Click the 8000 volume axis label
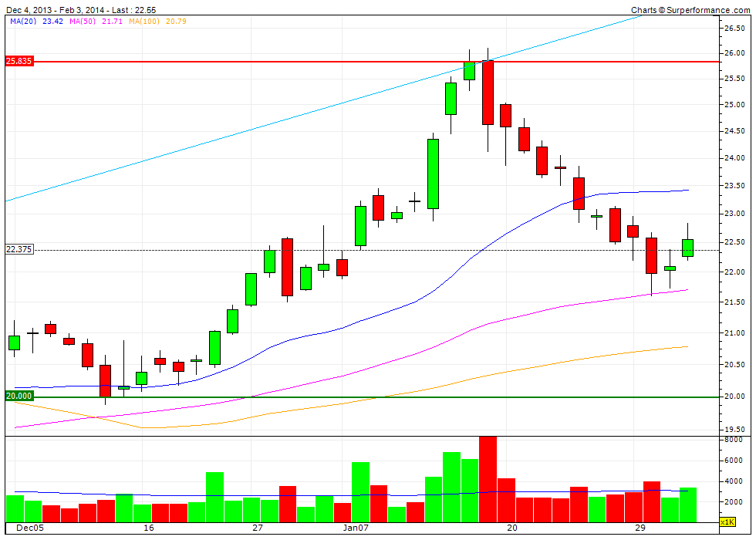Viewport: 756px width, 540px height. 733,440
